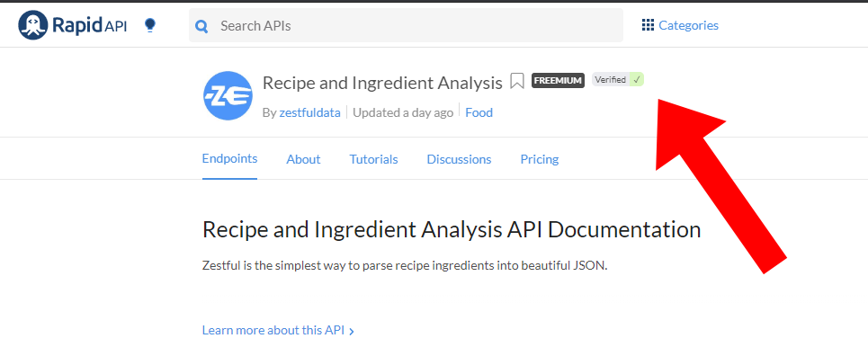The width and height of the screenshot is (868, 356).
Task: Switch to the Endpoints tab
Action: coord(229,159)
